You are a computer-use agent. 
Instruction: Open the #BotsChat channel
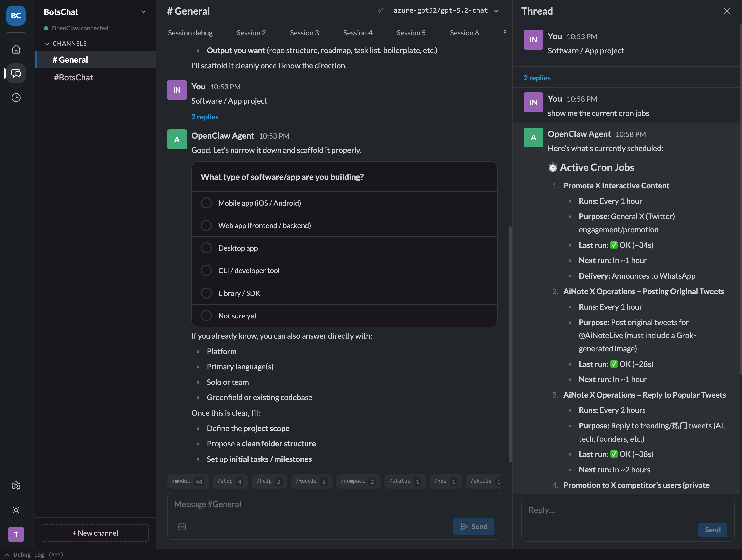coord(73,77)
